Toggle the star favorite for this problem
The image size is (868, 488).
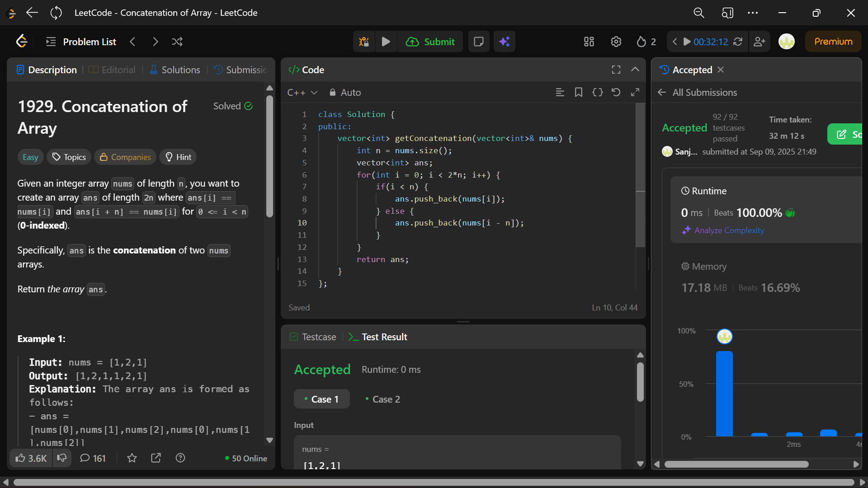pos(132,458)
